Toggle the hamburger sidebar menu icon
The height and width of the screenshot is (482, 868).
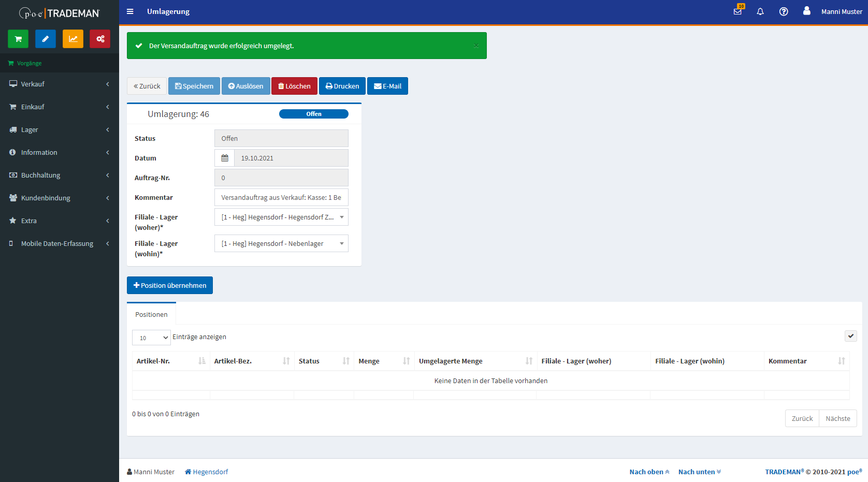pyautogui.click(x=130, y=11)
